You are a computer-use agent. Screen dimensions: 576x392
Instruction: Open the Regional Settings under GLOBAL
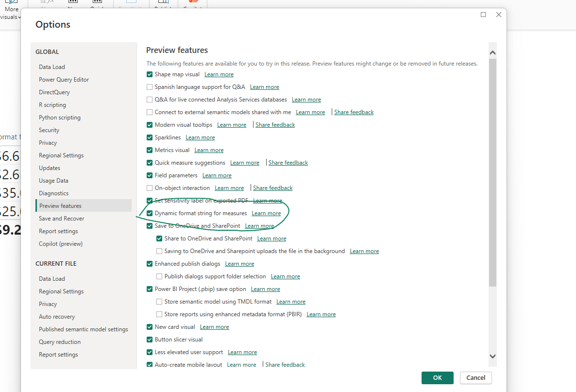(x=61, y=155)
